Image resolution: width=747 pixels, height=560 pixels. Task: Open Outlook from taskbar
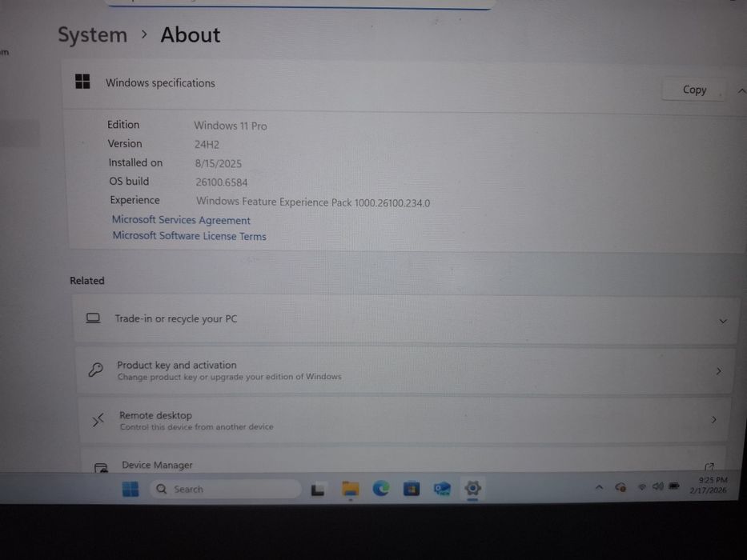coord(442,489)
